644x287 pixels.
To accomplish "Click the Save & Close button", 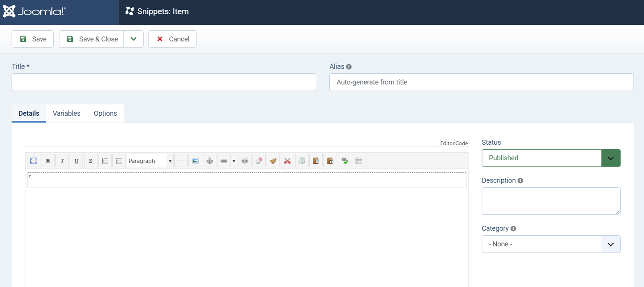I will pos(92,39).
